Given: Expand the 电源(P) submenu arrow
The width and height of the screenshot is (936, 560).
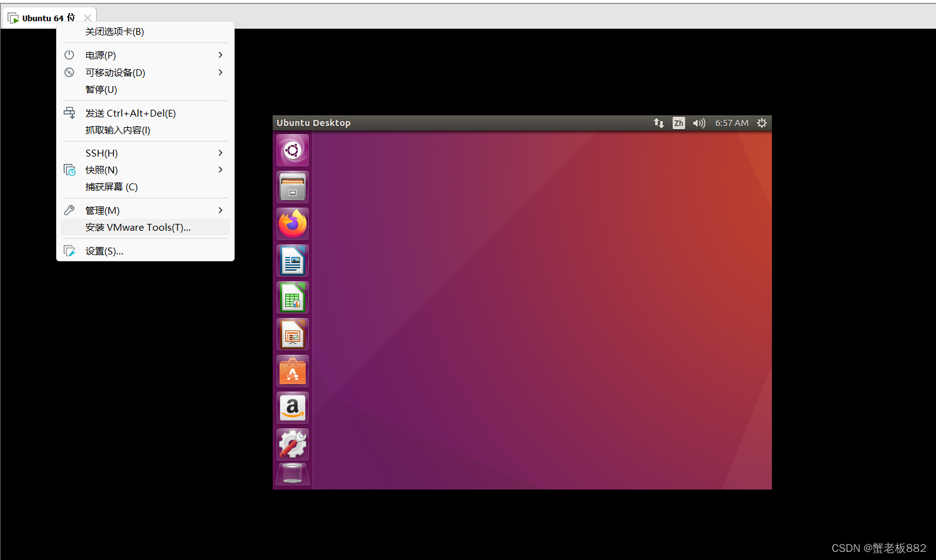Looking at the screenshot, I should pyautogui.click(x=220, y=55).
